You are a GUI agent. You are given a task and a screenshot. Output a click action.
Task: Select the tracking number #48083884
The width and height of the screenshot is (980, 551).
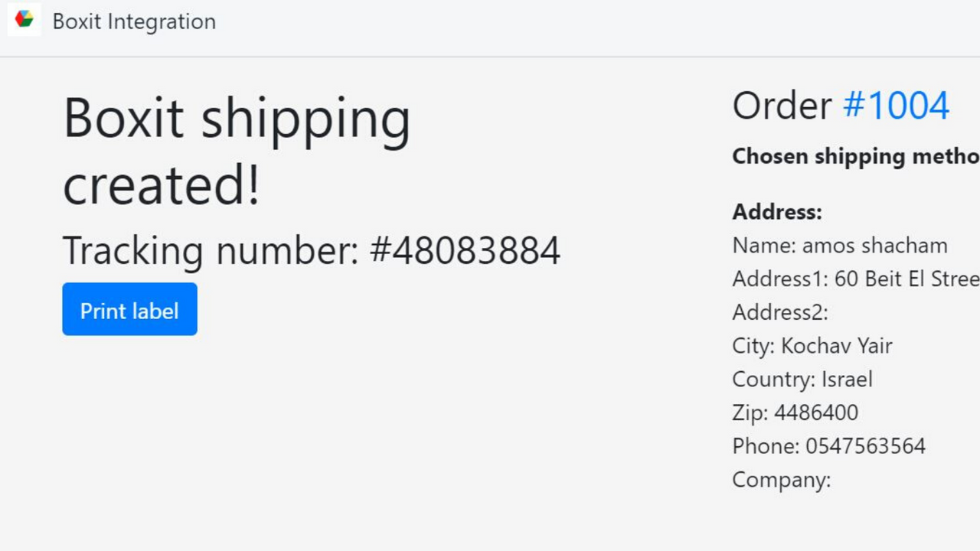tap(311, 250)
